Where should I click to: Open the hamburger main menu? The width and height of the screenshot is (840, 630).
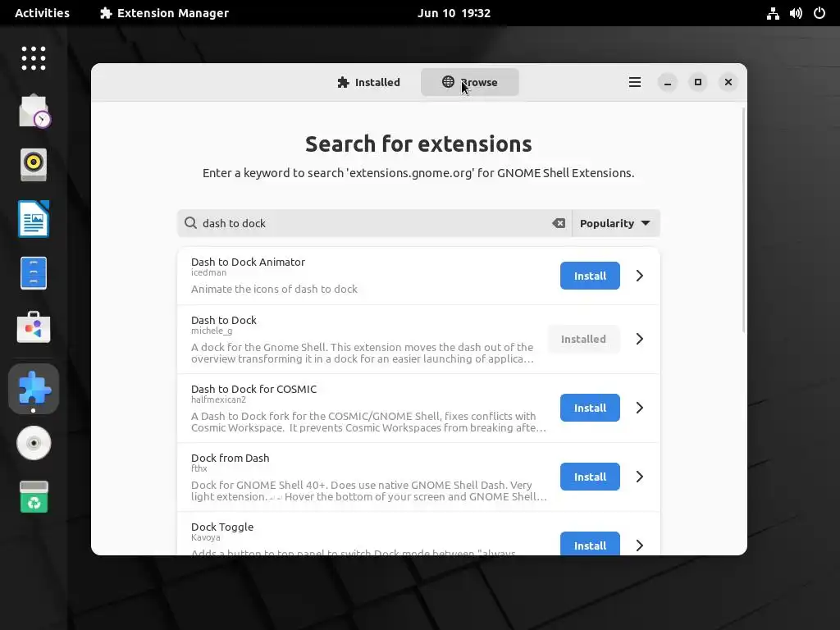[635, 82]
